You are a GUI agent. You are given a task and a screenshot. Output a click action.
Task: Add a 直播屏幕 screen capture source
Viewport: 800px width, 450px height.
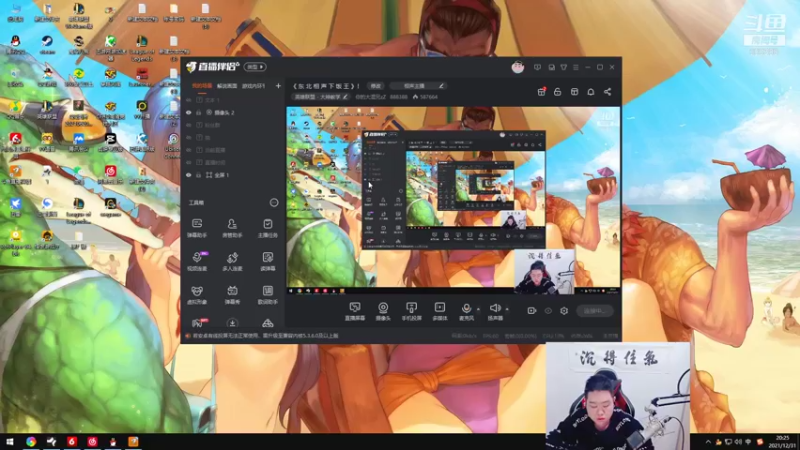(355, 311)
